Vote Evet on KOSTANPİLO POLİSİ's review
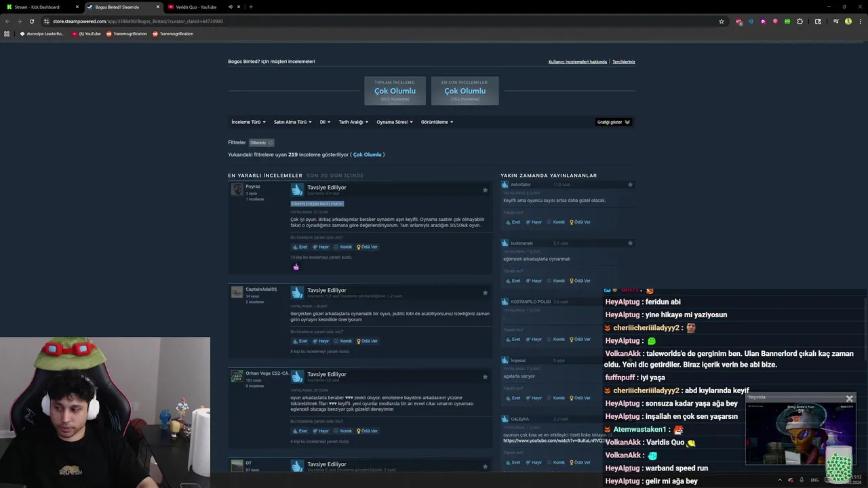Image resolution: width=868 pixels, height=488 pixels. tap(513, 340)
